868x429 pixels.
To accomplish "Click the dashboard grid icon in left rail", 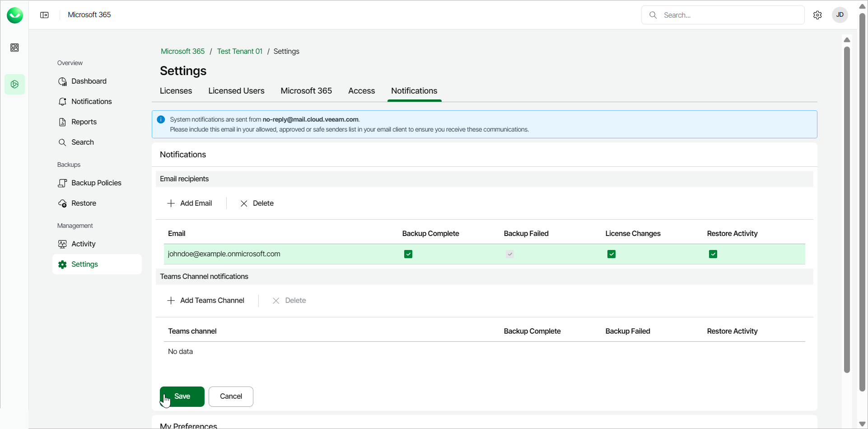I will click(x=14, y=47).
